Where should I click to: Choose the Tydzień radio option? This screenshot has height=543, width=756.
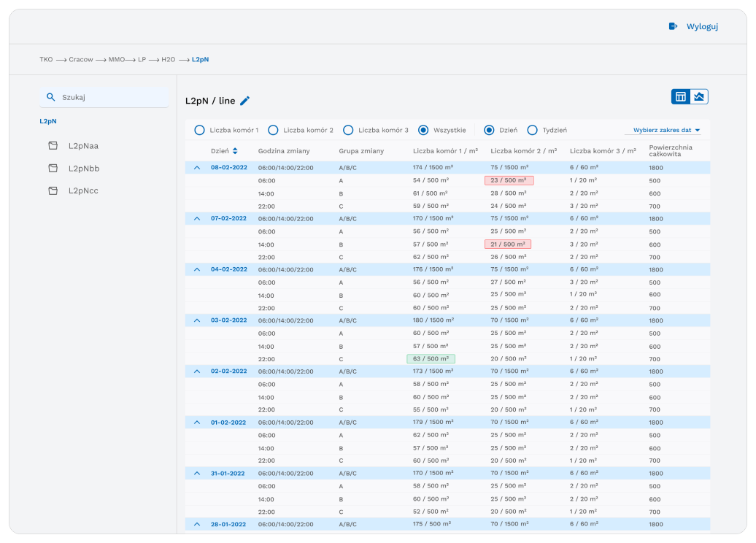click(x=532, y=130)
